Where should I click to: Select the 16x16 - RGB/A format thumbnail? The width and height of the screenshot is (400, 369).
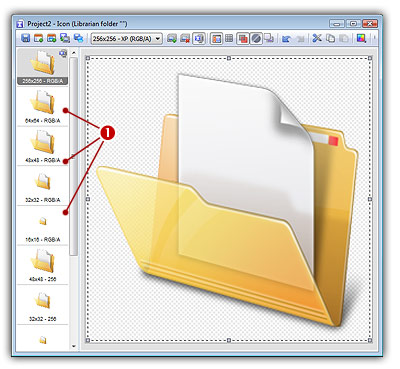point(42,226)
